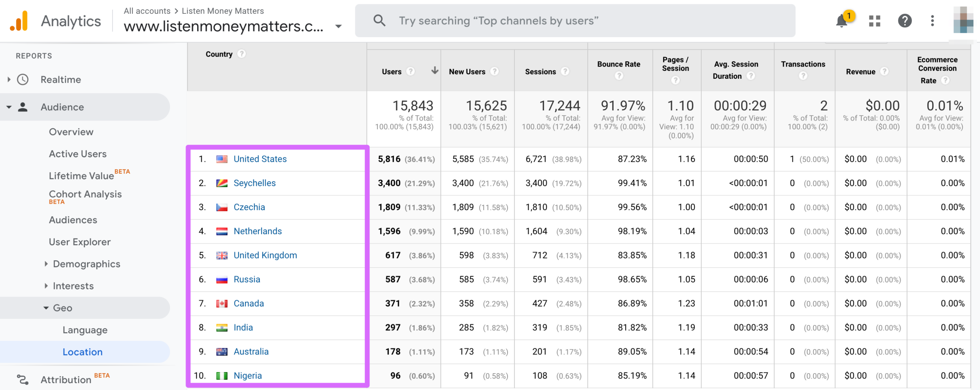The width and height of the screenshot is (980, 390).
Task: Click the 00:01:01 session duration for Canada
Action: [751, 304]
